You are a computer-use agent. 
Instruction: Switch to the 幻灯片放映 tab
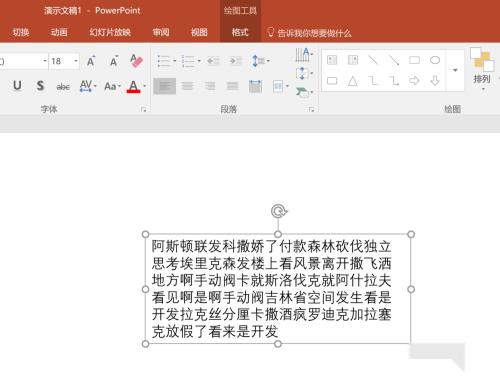click(x=110, y=32)
